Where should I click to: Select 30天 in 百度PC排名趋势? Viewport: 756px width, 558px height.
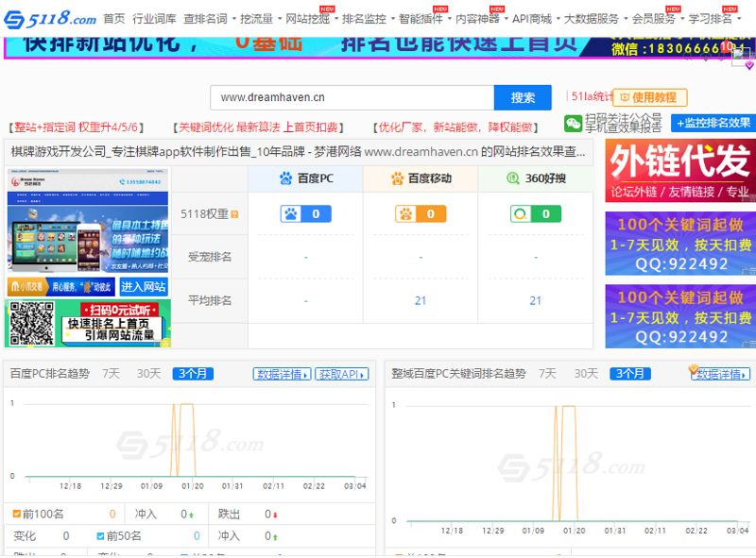pos(148,374)
